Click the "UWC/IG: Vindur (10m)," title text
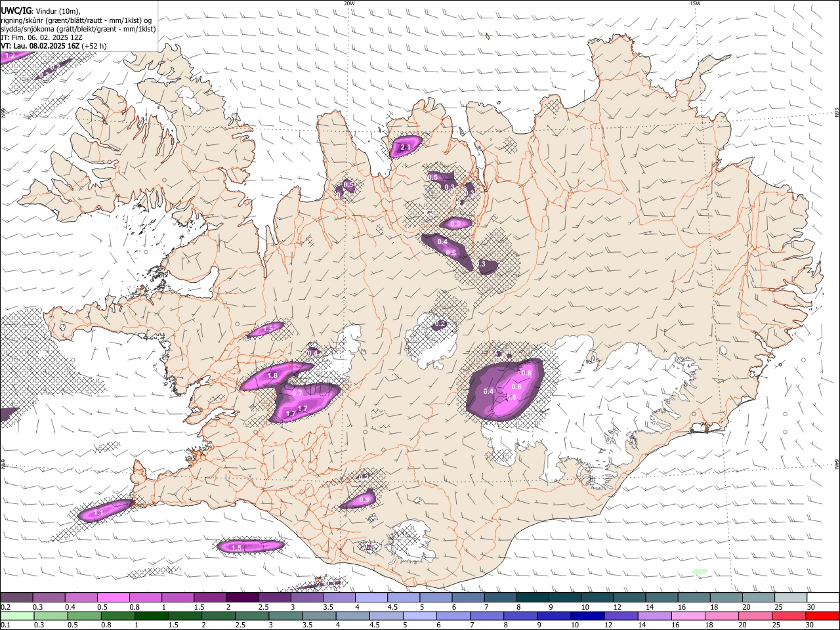 [41, 11]
